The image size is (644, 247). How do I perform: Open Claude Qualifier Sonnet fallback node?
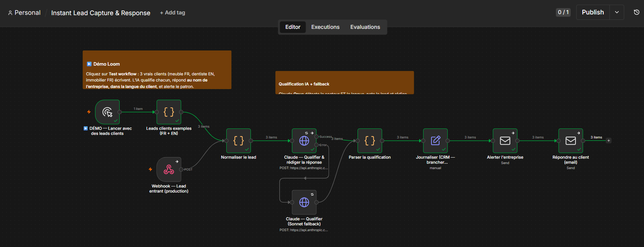(304, 202)
